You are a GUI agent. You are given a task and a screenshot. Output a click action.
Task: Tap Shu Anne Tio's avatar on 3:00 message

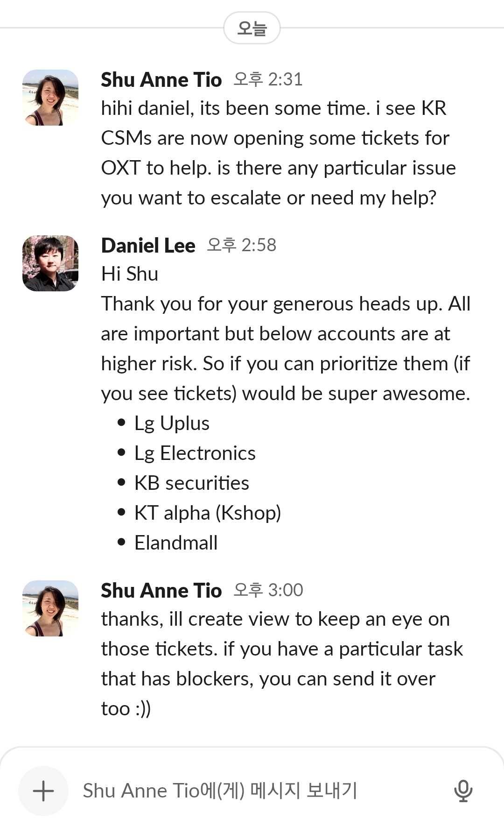50,608
